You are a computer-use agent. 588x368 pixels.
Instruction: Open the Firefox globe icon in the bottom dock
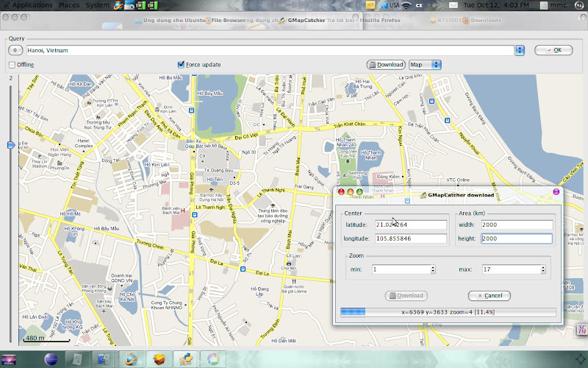[x=132, y=359]
